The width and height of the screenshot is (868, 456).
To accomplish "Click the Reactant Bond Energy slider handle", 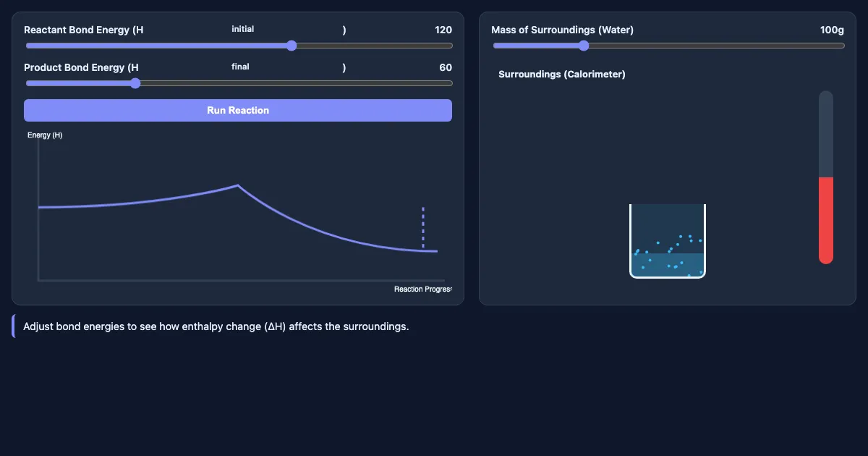I will [292, 46].
